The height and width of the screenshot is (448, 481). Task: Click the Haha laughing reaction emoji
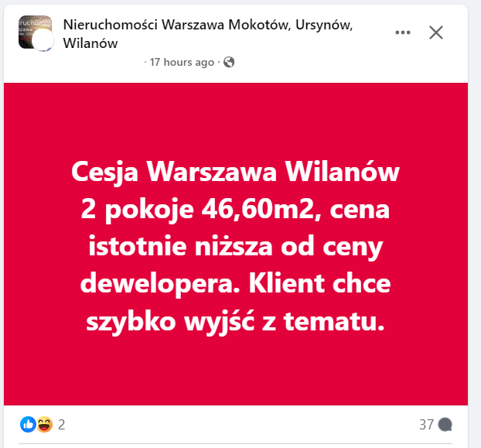(x=45, y=424)
